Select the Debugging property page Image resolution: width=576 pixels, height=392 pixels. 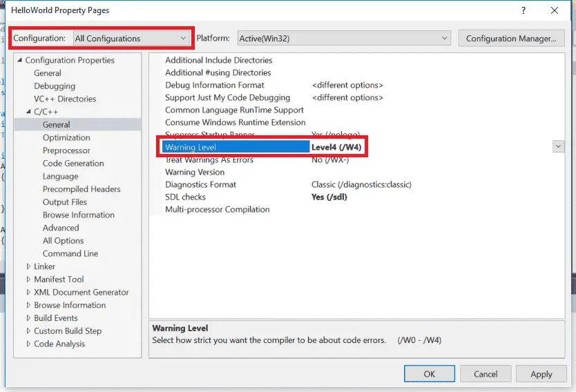(55, 86)
